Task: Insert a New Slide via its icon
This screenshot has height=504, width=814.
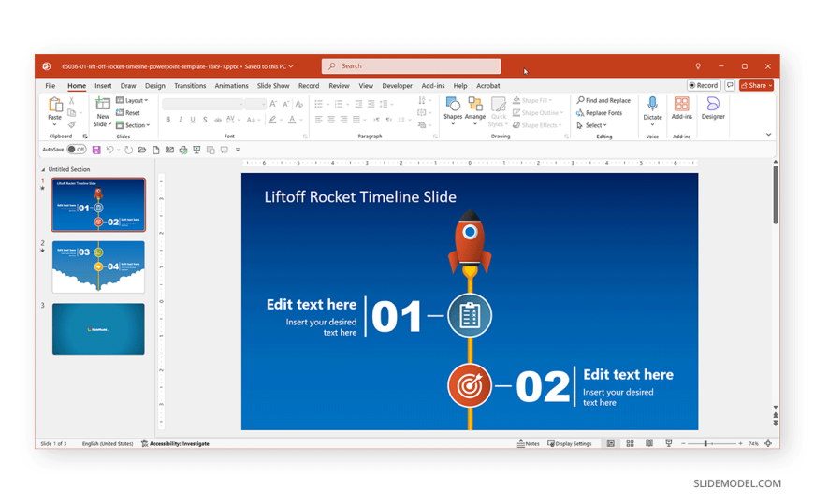Action: coord(103,104)
